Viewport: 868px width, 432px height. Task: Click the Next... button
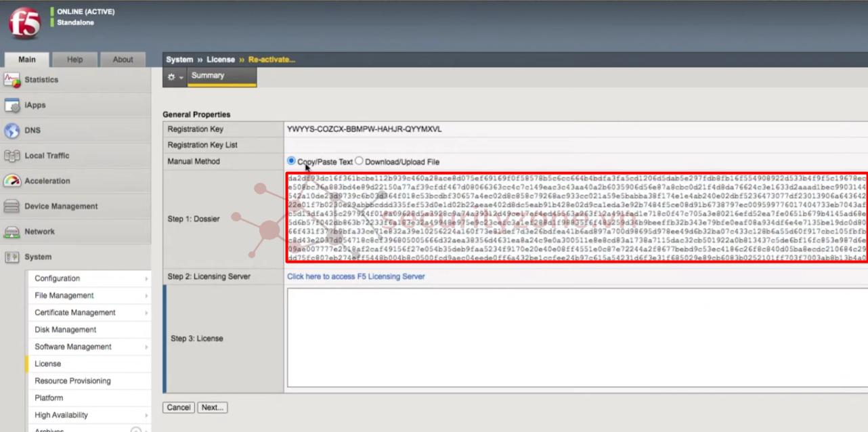pos(213,408)
